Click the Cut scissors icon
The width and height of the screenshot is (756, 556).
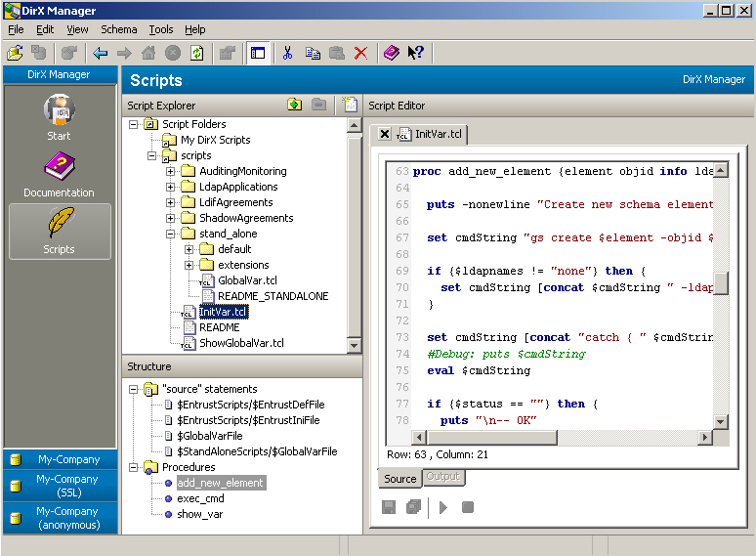[x=288, y=53]
